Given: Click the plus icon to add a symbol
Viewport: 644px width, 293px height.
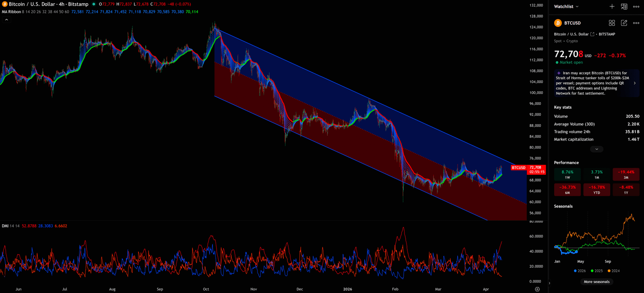Looking at the screenshot, I should click(x=612, y=6).
